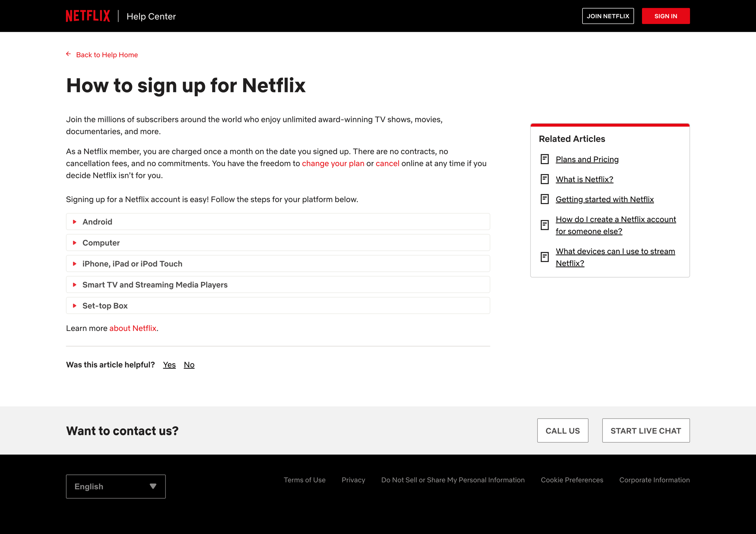Viewport: 756px width, 534px height.
Task: Click the red triangle next to Android
Action: (x=75, y=222)
